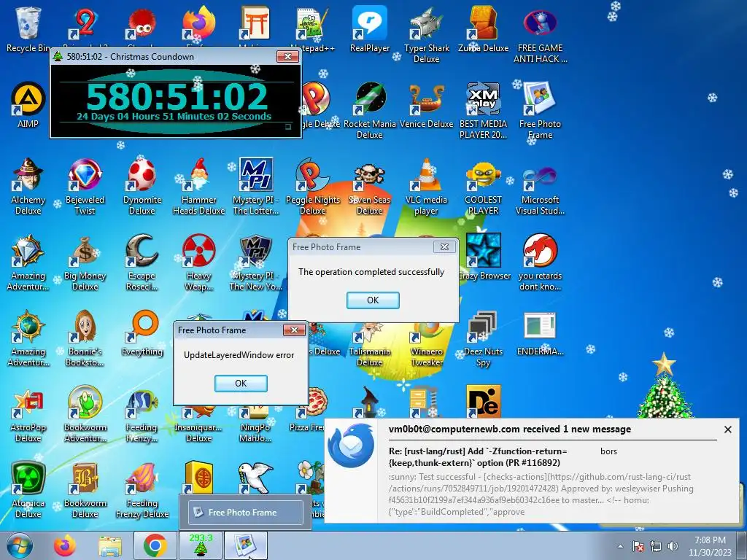Switch to Christmas Countdown taskbar button

[200, 546]
